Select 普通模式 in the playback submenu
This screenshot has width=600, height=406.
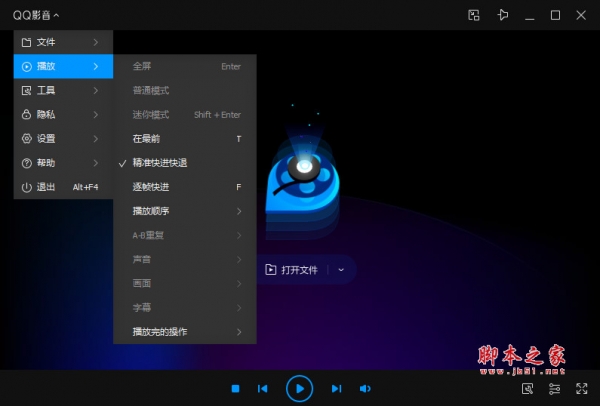click(185, 90)
